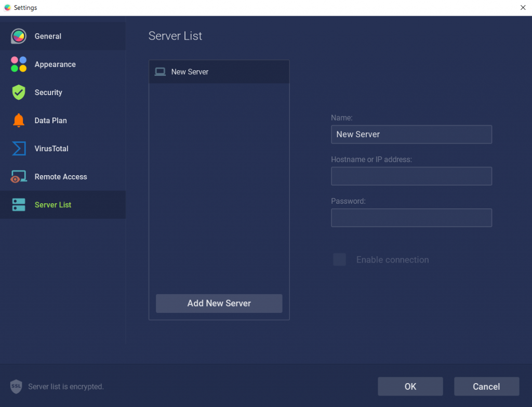Switch to the Appearance section

(x=63, y=64)
